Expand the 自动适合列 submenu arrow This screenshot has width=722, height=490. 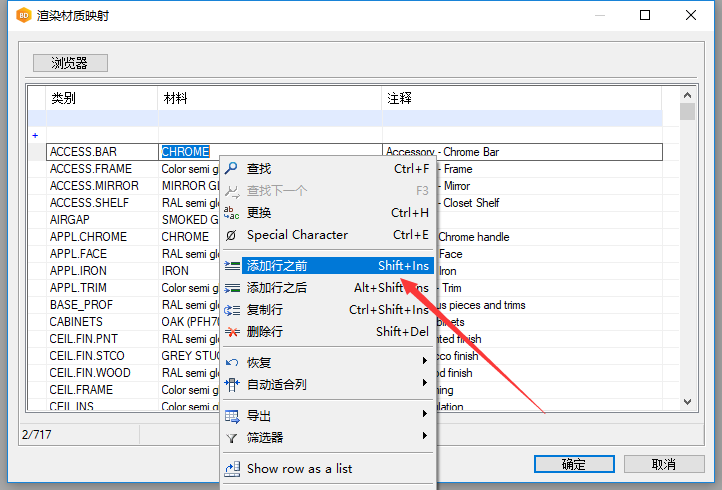425,383
